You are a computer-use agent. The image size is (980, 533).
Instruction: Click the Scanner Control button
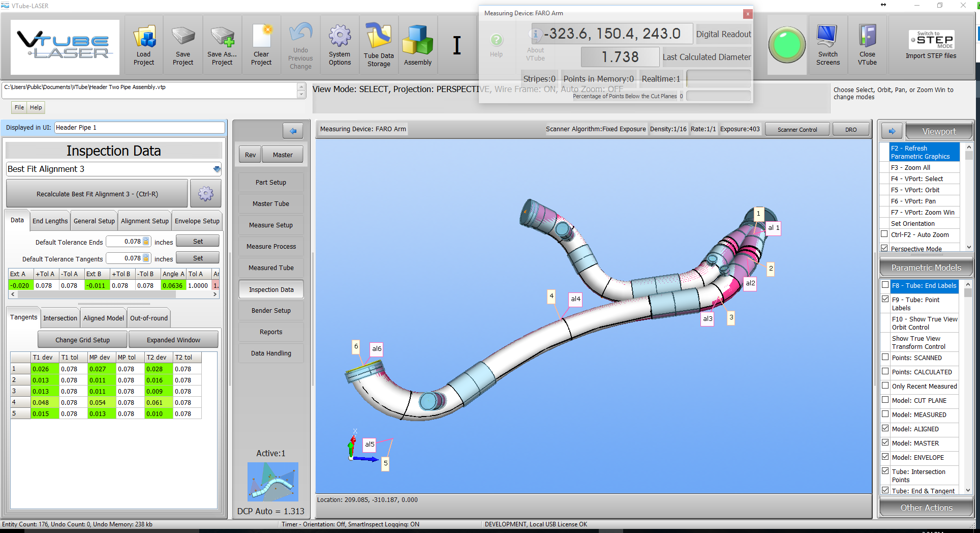point(797,130)
